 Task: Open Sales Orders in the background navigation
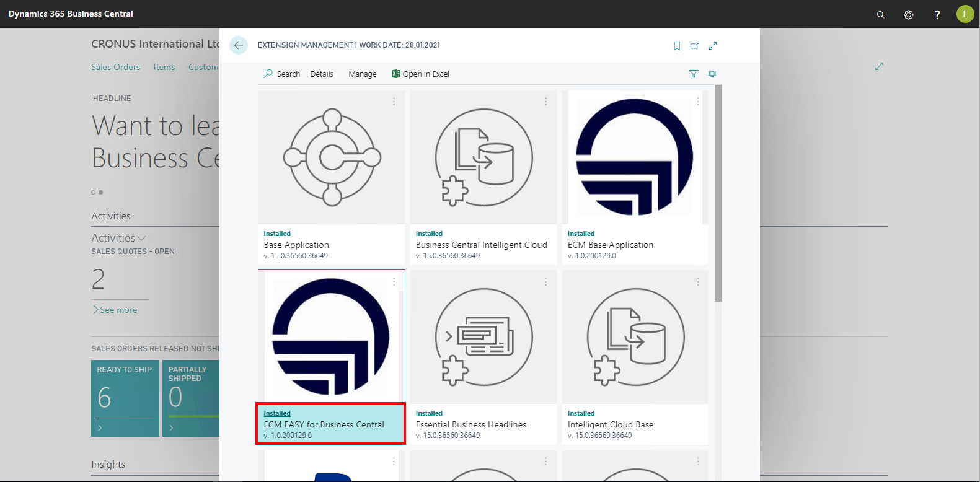(x=115, y=67)
